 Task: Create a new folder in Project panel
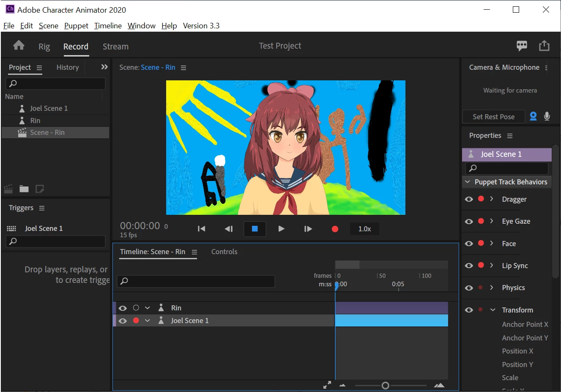coord(24,189)
